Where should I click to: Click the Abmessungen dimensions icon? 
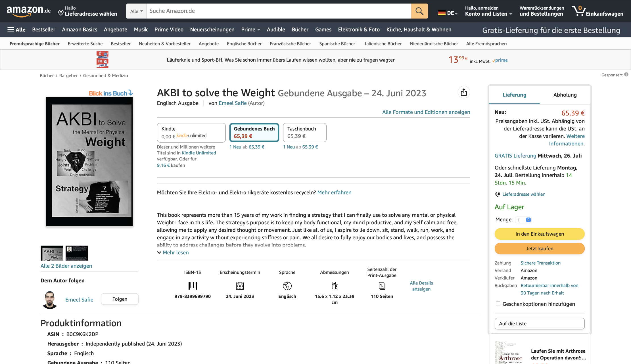pyautogui.click(x=335, y=286)
